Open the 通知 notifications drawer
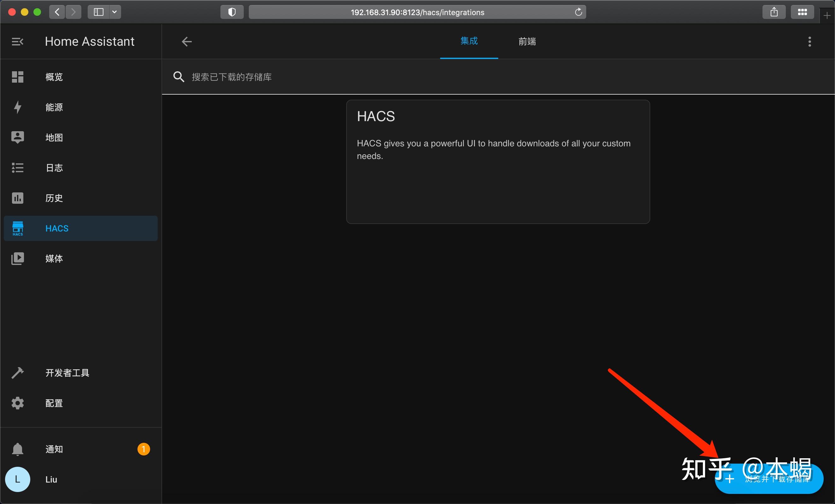Image resolution: width=835 pixels, height=504 pixels. [54, 449]
